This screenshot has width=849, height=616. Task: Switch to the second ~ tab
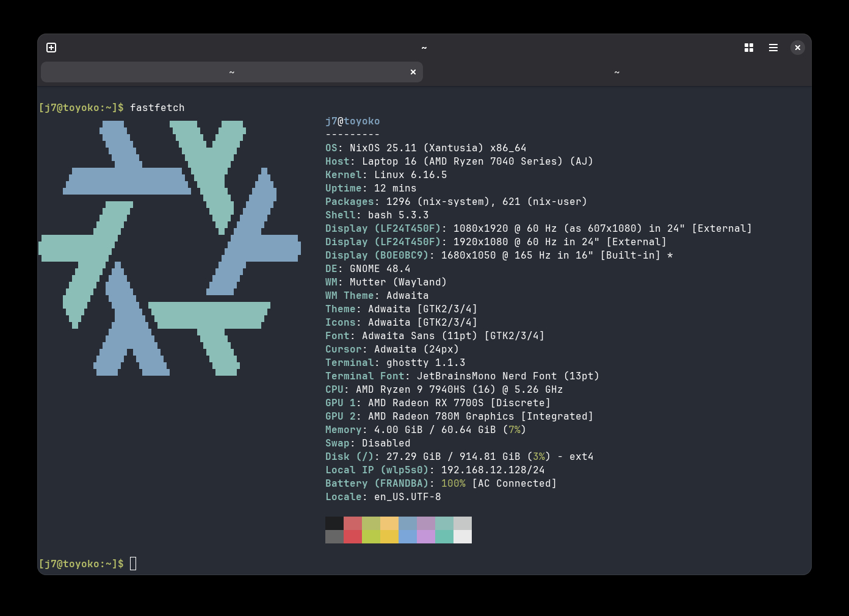point(616,72)
